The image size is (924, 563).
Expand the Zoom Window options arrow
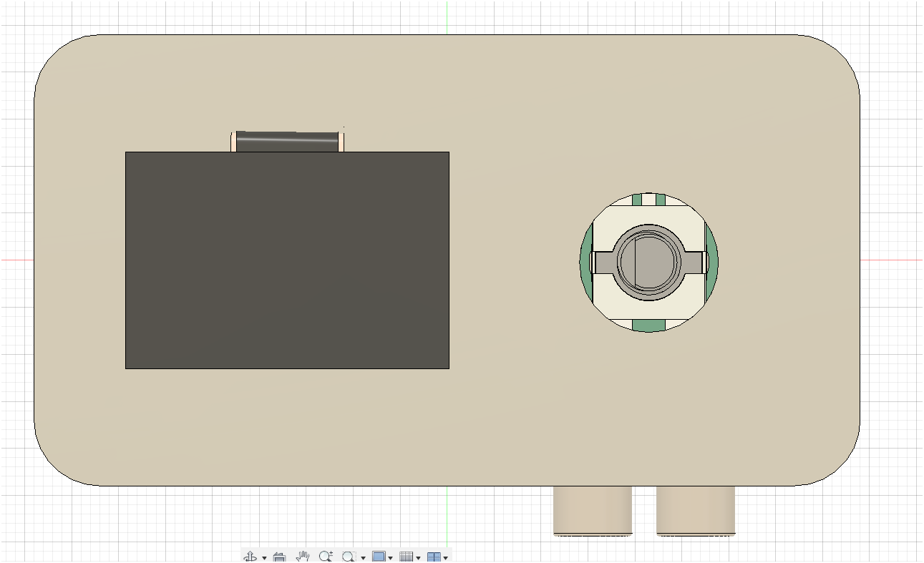[363, 557]
